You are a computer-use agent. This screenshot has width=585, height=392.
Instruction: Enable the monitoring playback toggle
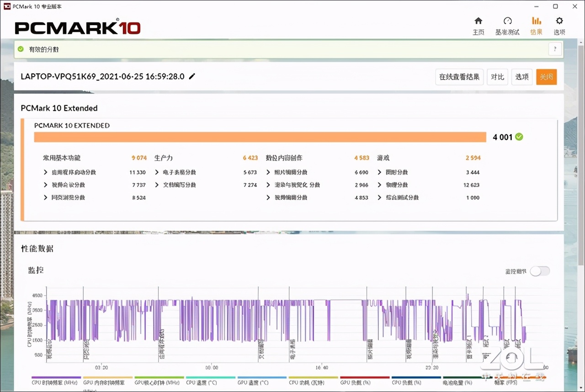pos(540,271)
